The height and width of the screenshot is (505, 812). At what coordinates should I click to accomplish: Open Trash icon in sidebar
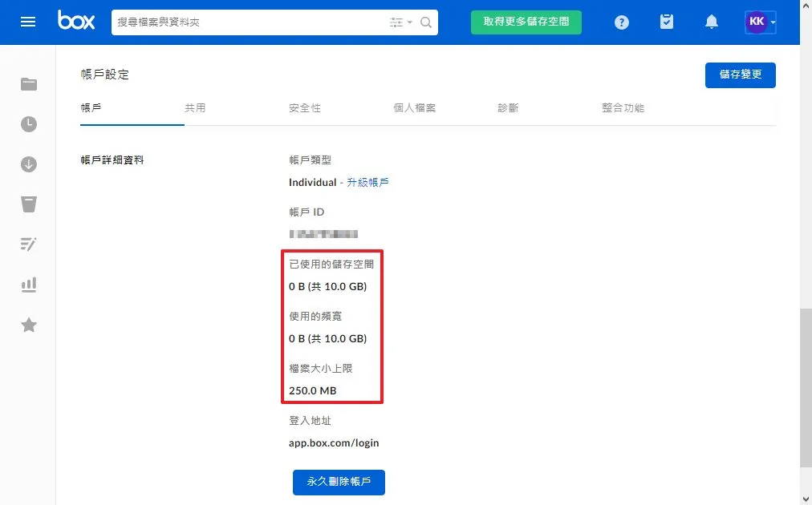[x=28, y=204]
